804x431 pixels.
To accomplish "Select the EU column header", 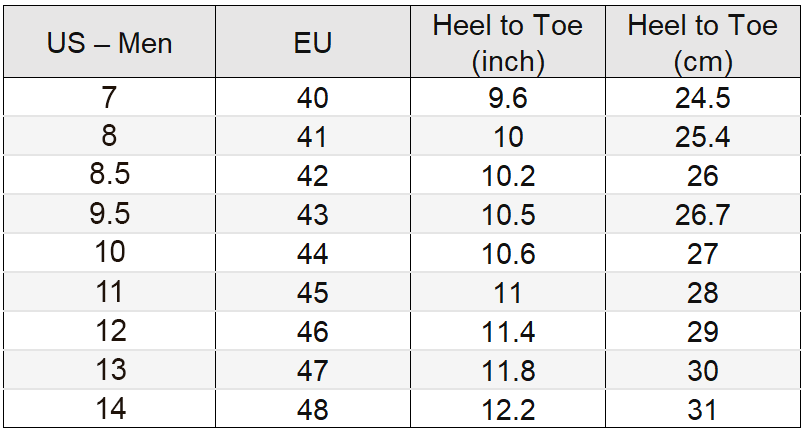I will (x=313, y=42).
